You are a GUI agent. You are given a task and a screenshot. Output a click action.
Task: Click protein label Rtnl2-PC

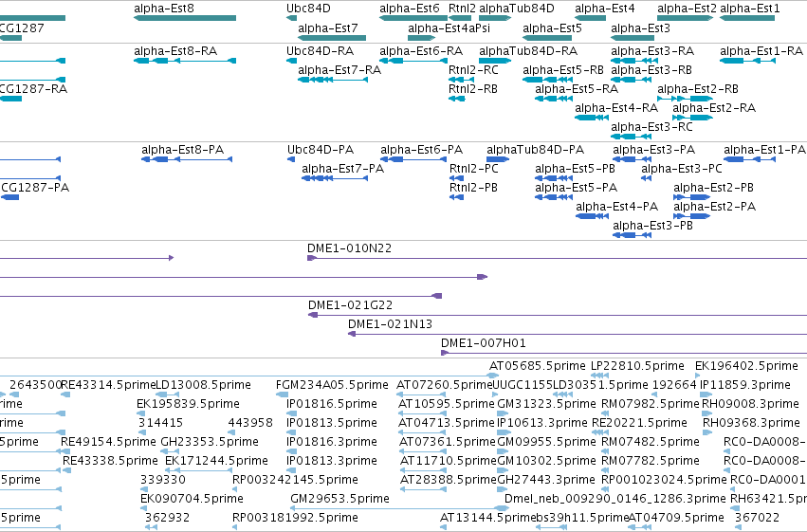[x=474, y=169]
